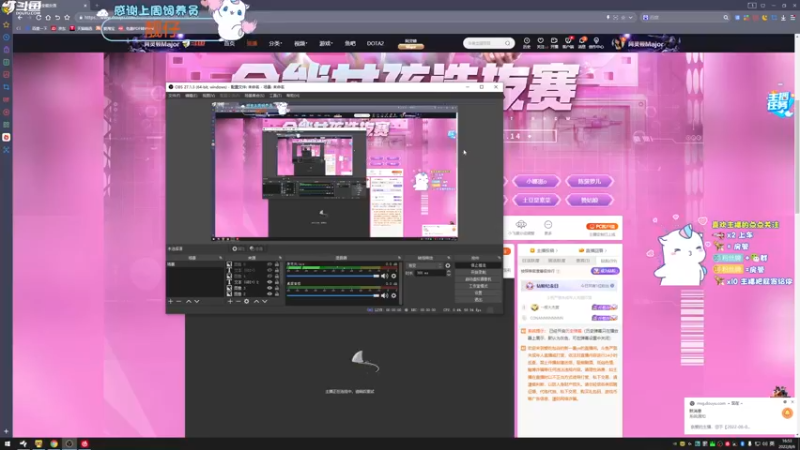Screen dimensions: 800x450
Task: Adjust upper audio channel volume slider in OBS mixer
Action: [333, 276]
